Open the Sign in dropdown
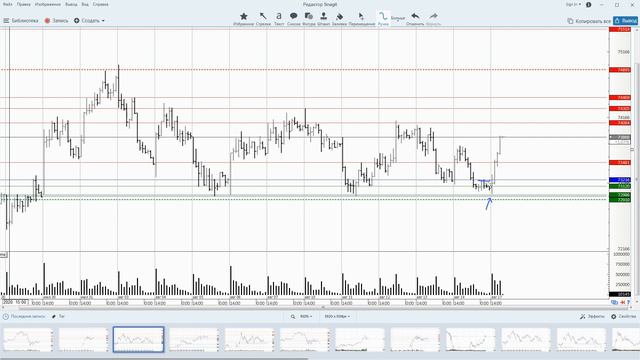This screenshot has height=360, width=640. (x=573, y=4)
